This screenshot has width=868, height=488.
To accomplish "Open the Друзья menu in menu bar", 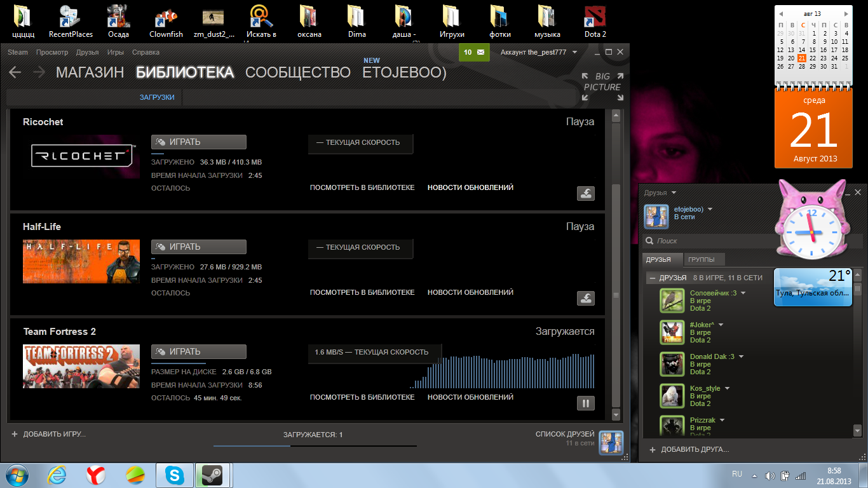I will click(x=88, y=52).
